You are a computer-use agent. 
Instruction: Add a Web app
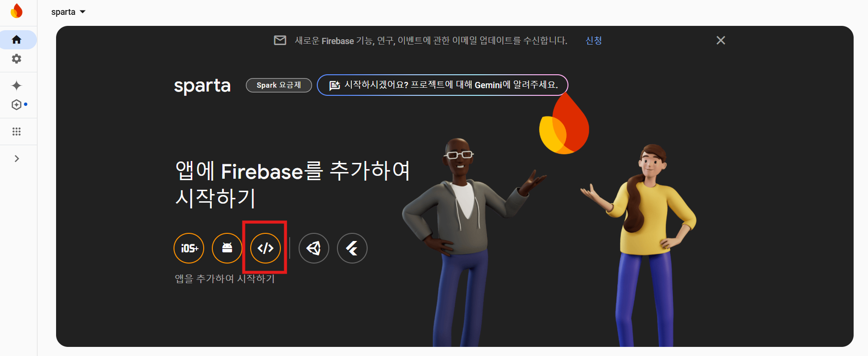click(x=266, y=248)
